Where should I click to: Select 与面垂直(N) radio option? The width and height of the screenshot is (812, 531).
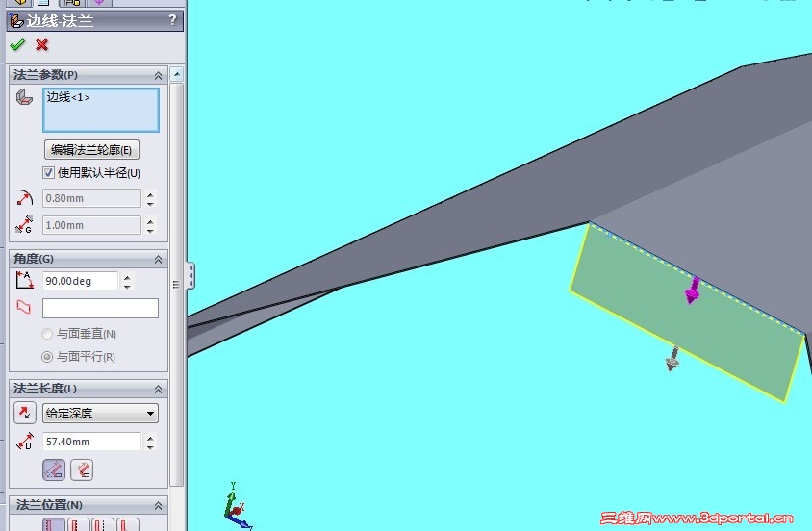(46, 334)
